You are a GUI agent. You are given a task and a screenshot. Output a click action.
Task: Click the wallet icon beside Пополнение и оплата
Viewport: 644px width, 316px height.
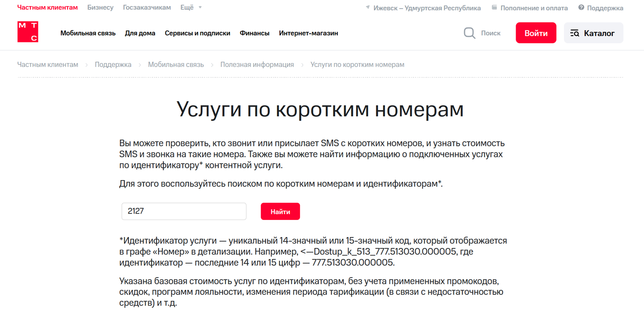click(x=494, y=7)
